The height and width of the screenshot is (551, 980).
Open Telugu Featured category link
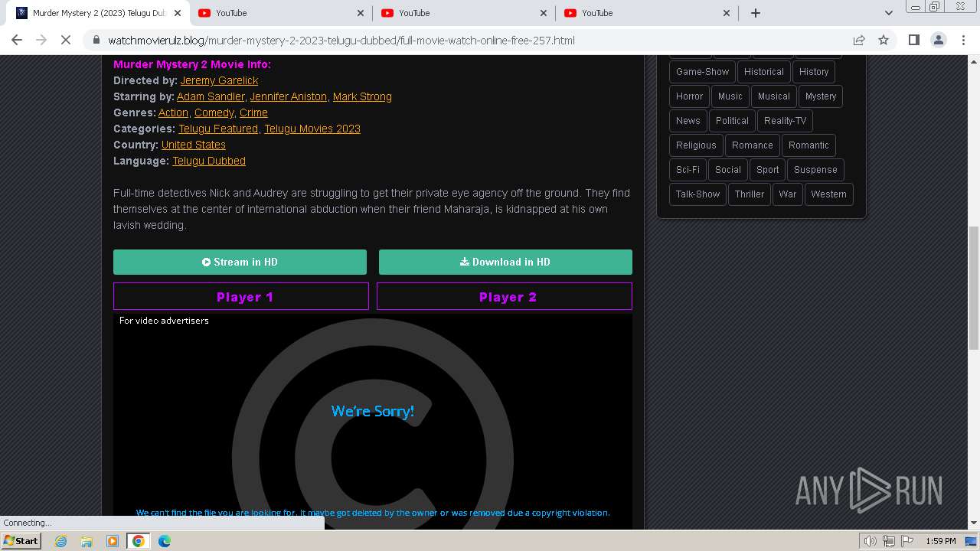click(218, 129)
